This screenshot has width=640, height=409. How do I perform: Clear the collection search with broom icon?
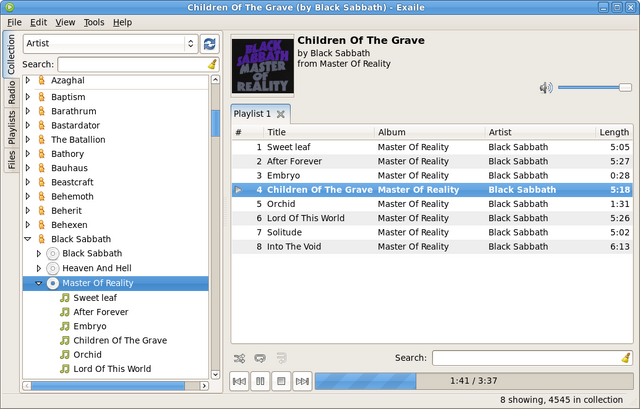click(212, 64)
